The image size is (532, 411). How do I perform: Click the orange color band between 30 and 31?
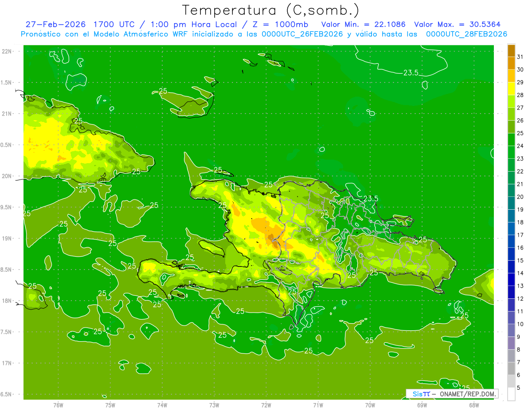click(512, 63)
